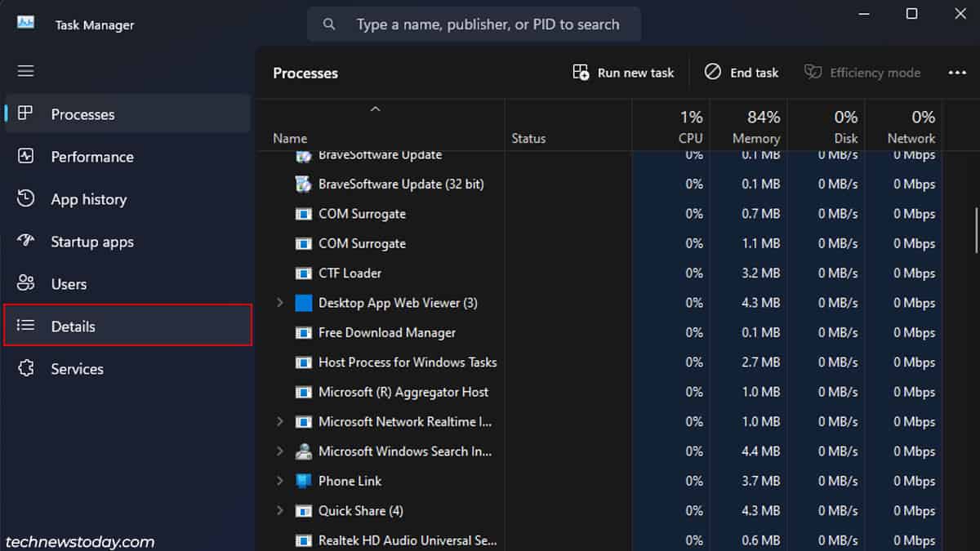
Task: Click the Task Manager app icon in title bar
Action: pos(25,22)
